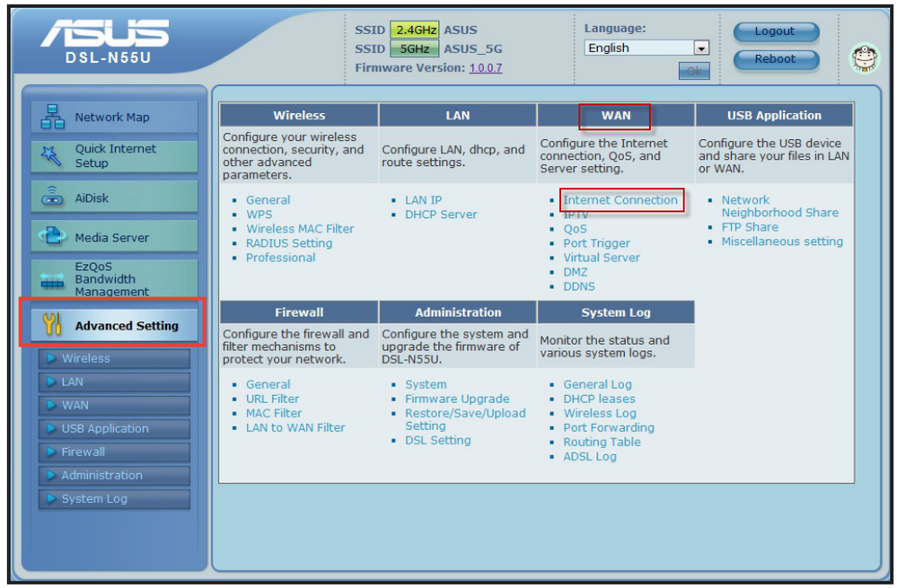Open Quick Internet Setup in sidebar
The image size is (897, 588).
click(x=114, y=156)
